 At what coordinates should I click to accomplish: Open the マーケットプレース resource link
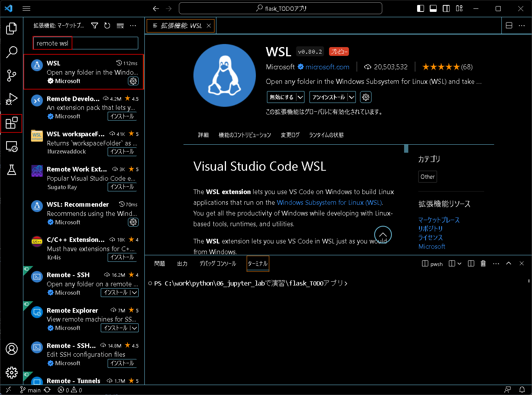point(439,220)
